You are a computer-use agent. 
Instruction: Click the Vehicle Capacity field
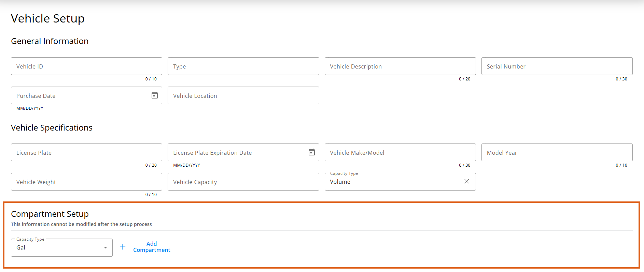pos(243,182)
